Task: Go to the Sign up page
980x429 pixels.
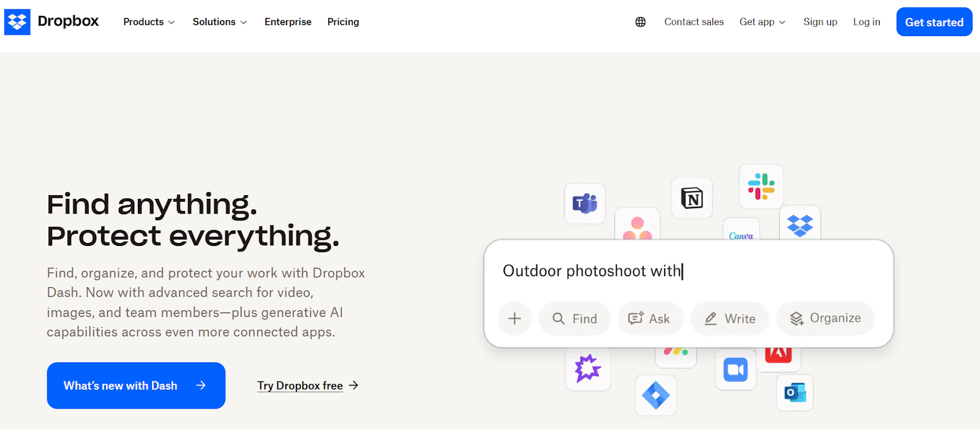Action: tap(820, 22)
